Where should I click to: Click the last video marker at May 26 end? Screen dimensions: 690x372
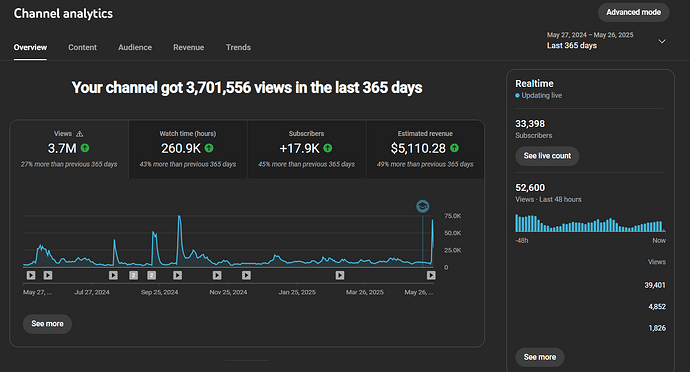[x=431, y=275]
